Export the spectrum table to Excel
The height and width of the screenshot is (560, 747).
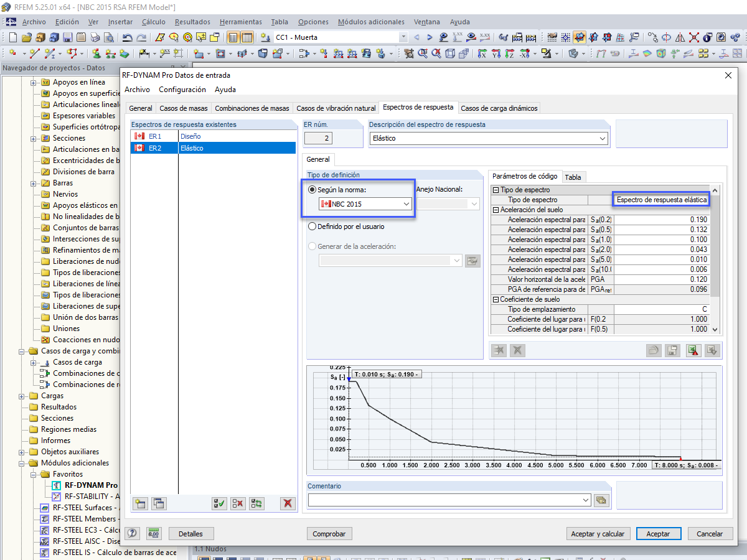point(693,350)
